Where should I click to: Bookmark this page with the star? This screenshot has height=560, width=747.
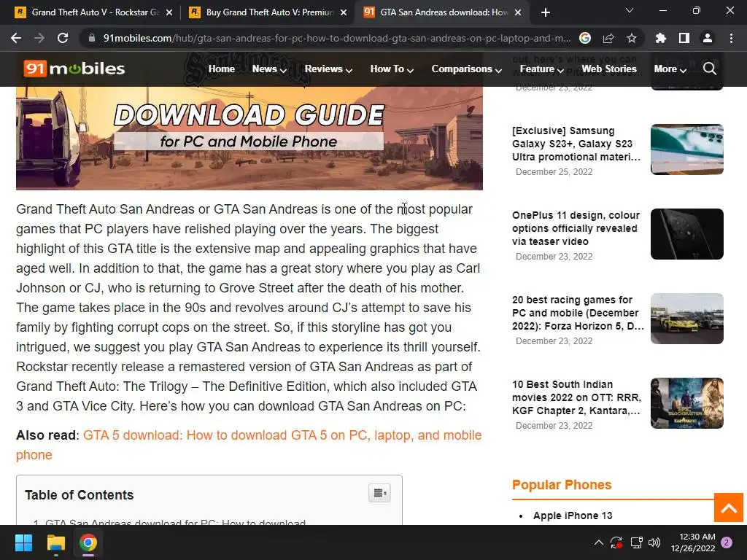click(x=632, y=38)
